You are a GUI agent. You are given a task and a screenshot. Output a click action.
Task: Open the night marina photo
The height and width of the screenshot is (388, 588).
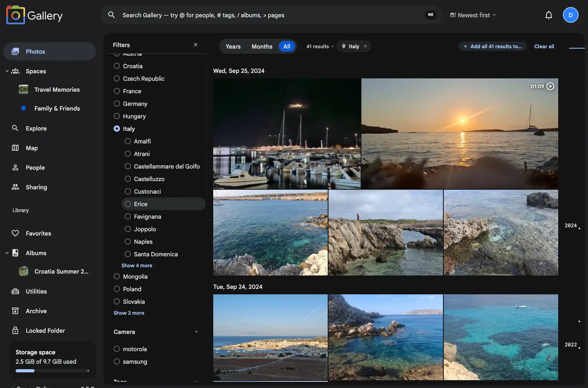287,134
